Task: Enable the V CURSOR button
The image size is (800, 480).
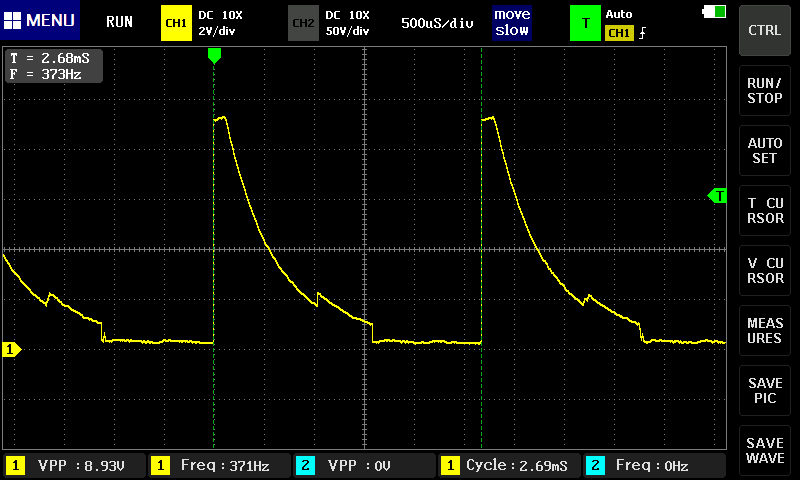Action: (x=764, y=270)
